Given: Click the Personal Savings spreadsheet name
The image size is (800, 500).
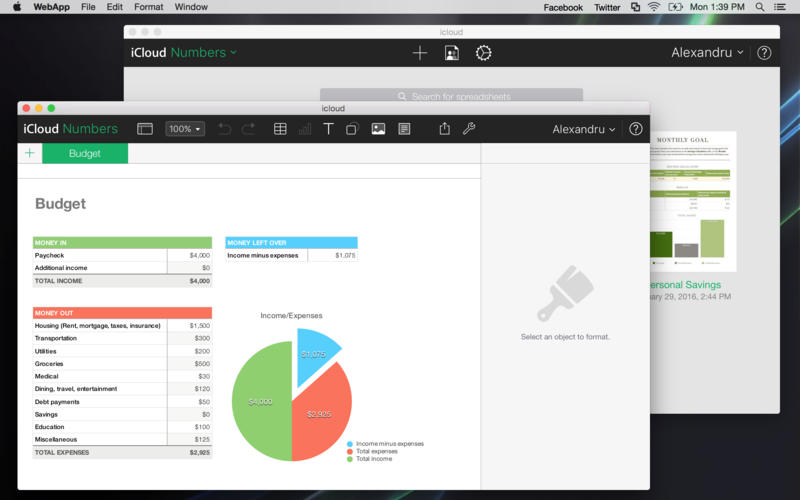Looking at the screenshot, I should tap(686, 285).
